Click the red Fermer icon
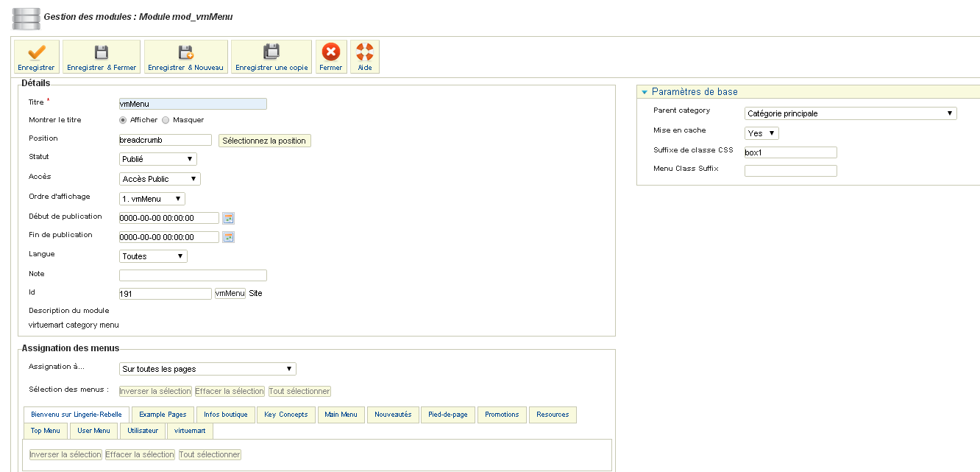 click(331, 52)
